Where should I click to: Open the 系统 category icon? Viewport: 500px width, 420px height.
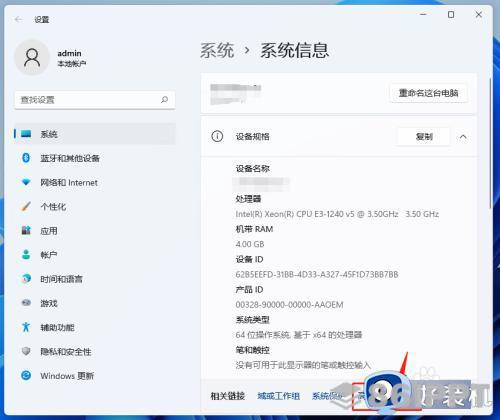point(26,134)
